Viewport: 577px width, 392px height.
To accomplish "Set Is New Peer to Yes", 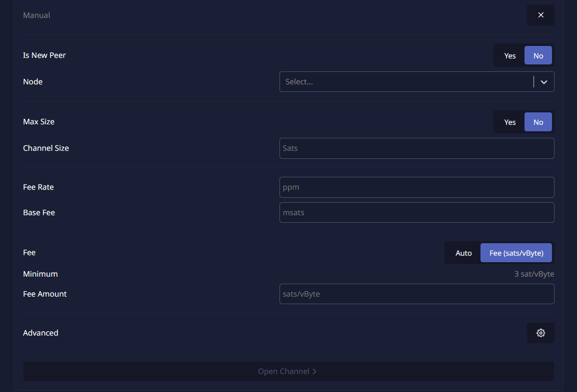I will tap(509, 55).
